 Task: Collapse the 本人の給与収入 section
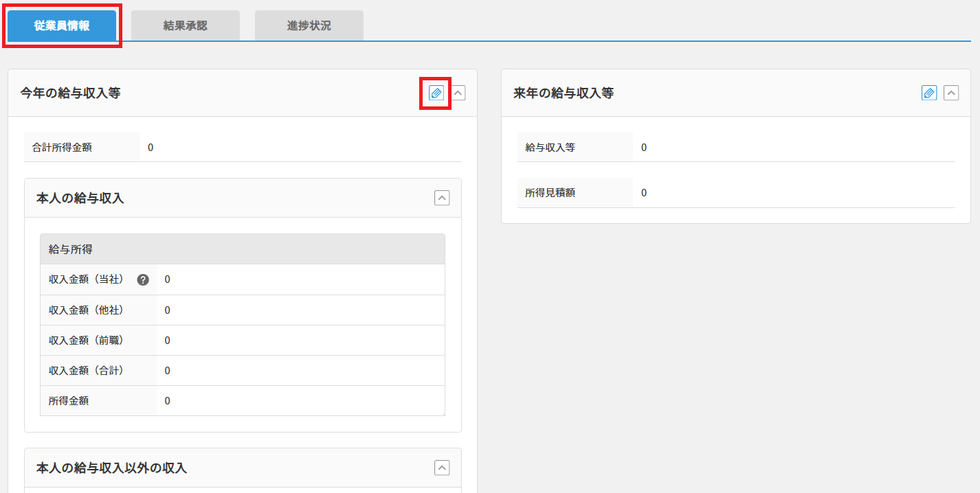coord(442,198)
